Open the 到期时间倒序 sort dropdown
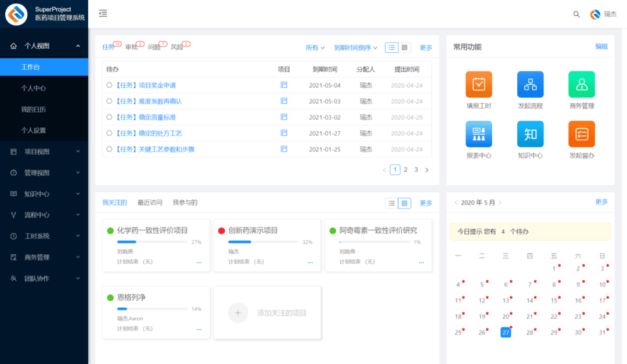 [355, 48]
